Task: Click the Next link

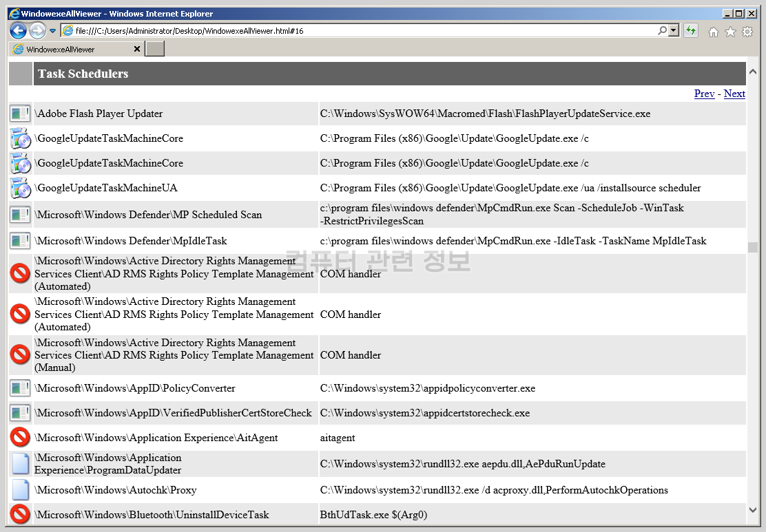Action: [x=734, y=94]
